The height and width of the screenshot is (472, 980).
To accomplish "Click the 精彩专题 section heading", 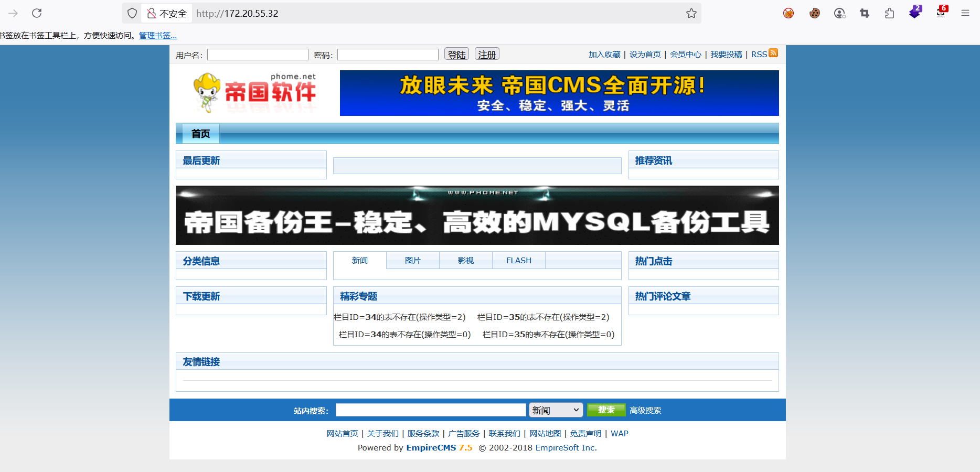I will (x=359, y=296).
